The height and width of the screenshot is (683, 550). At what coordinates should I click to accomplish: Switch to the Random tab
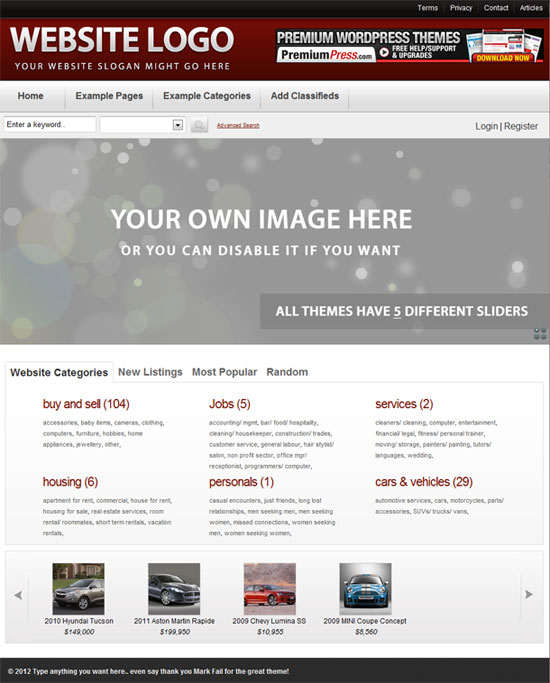click(x=287, y=372)
